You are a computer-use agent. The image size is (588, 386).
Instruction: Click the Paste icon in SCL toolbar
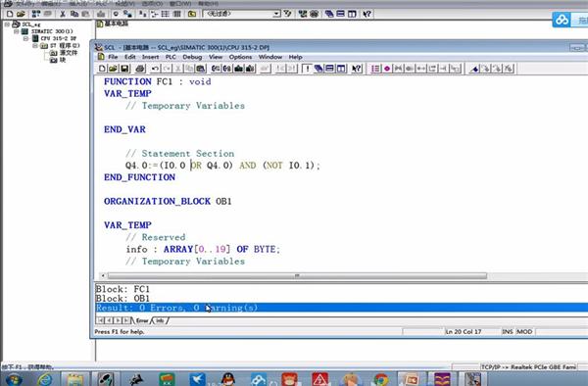pos(201,69)
